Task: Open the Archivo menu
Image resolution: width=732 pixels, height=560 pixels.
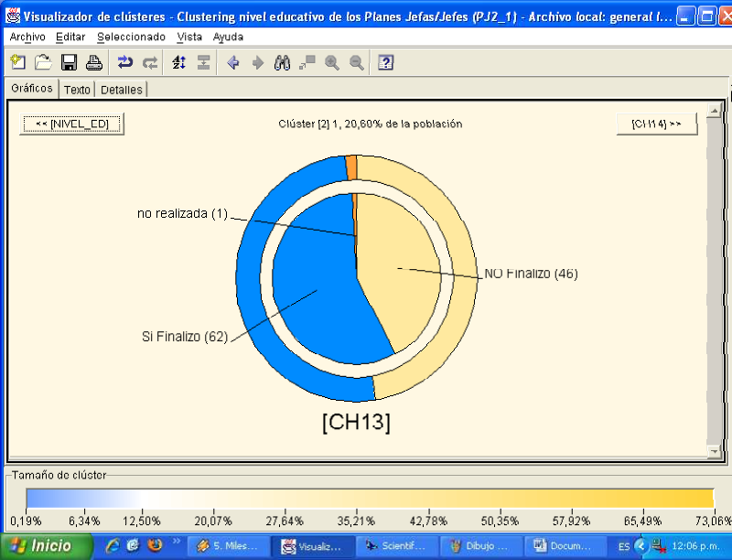Action: point(27,37)
